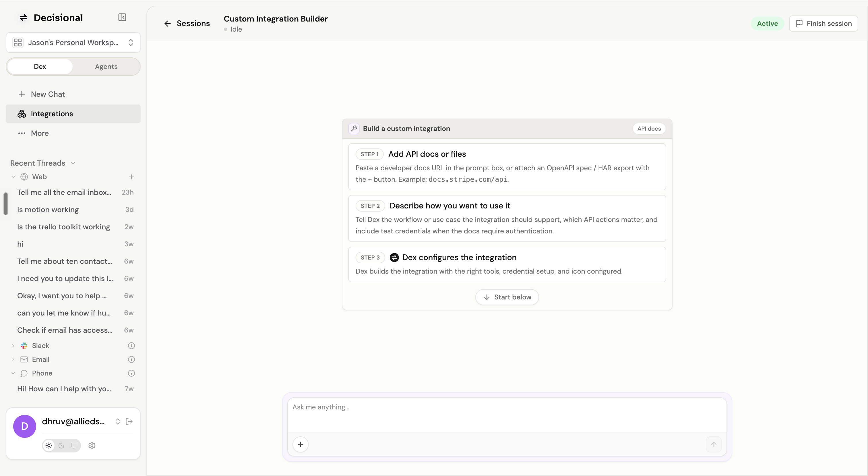Expand the Slack threads group
This screenshot has height=476, width=868.
[13, 346]
